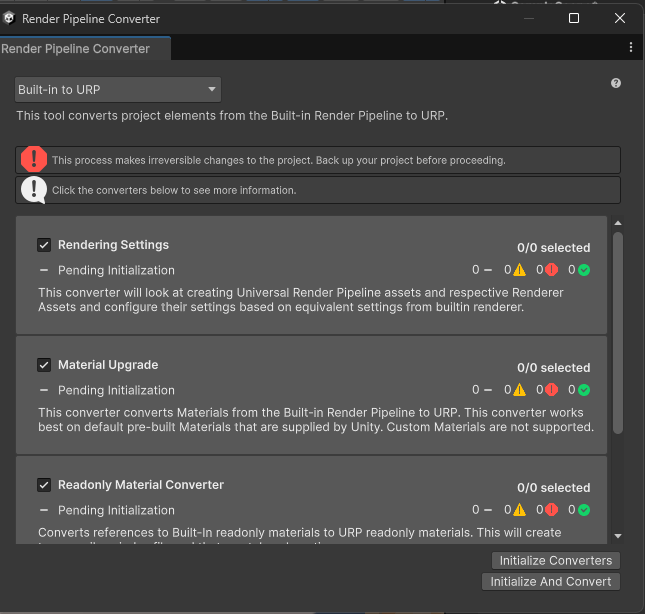
Task: Click the tool description text below dropdown
Action: (232, 116)
